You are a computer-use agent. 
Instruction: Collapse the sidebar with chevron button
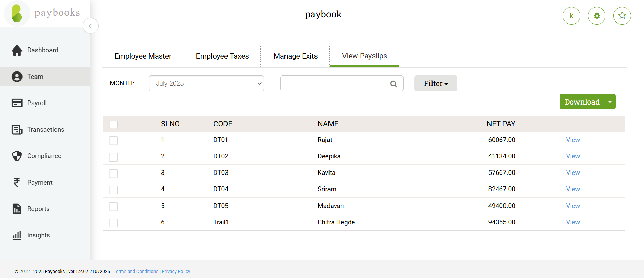click(90, 26)
